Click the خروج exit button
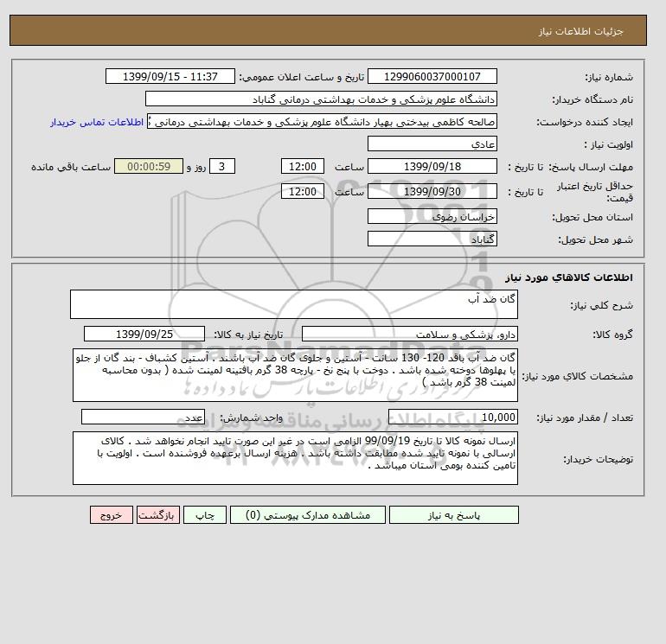Viewport: 666px width, 644px height. pyautogui.click(x=112, y=515)
